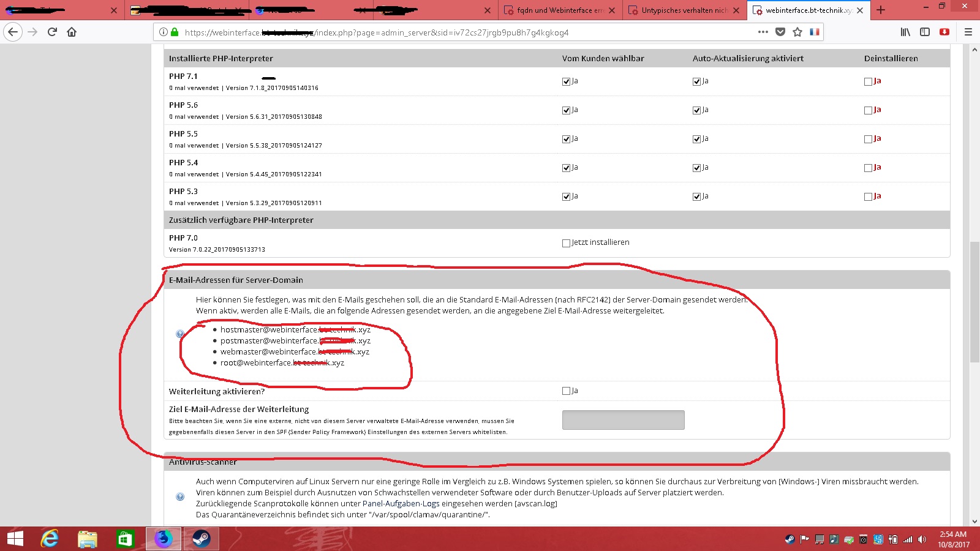The height and width of the screenshot is (551, 980).
Task: Check Deinstallieren box for PHP 7.1
Action: point(868,81)
